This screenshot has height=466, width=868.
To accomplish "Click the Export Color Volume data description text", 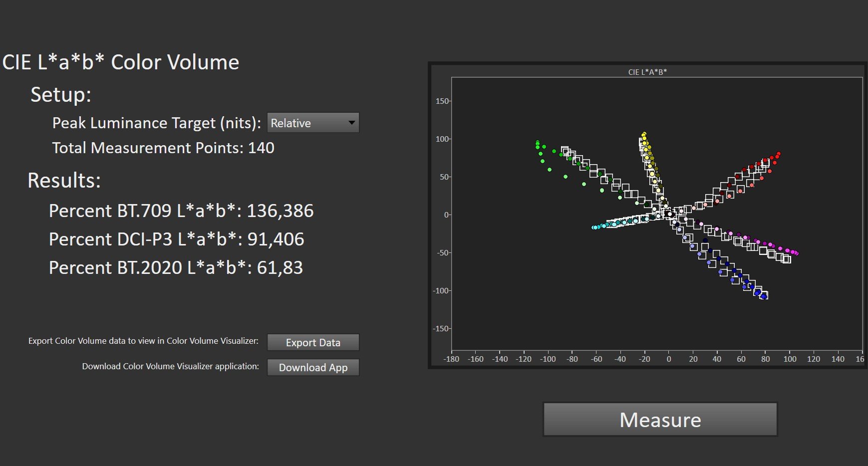I will click(x=143, y=341).
